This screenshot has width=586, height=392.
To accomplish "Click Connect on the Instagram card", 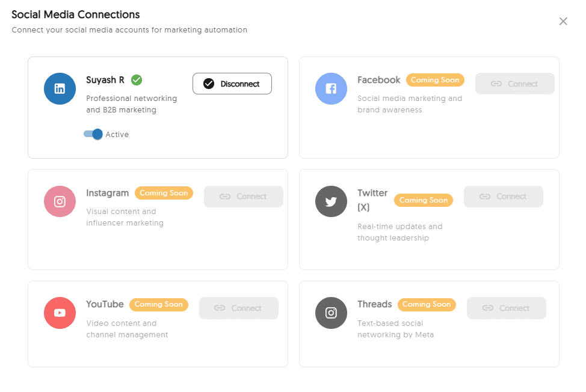I will (x=243, y=197).
